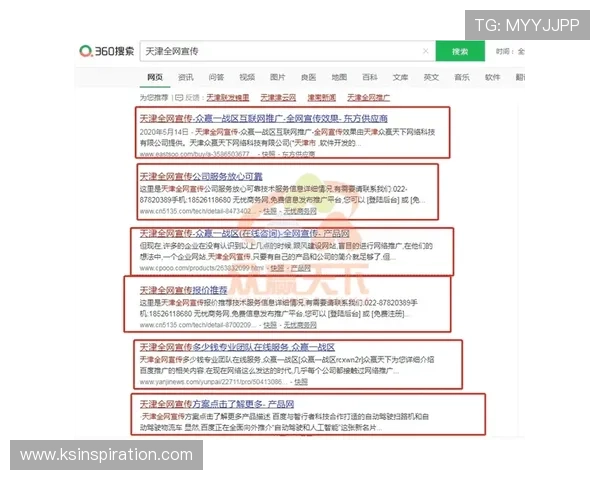This screenshot has height=480, width=600.
Task: Open result 天津全网宣传报价推荐
Action: pos(183,290)
